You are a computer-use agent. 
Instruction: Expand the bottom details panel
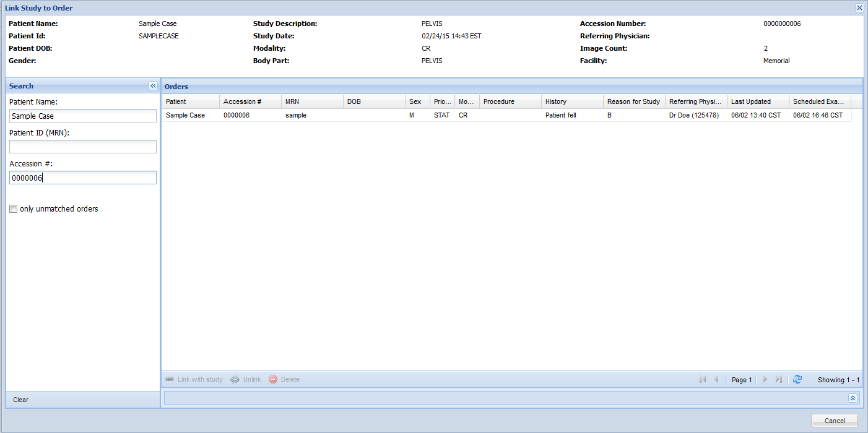[x=853, y=398]
